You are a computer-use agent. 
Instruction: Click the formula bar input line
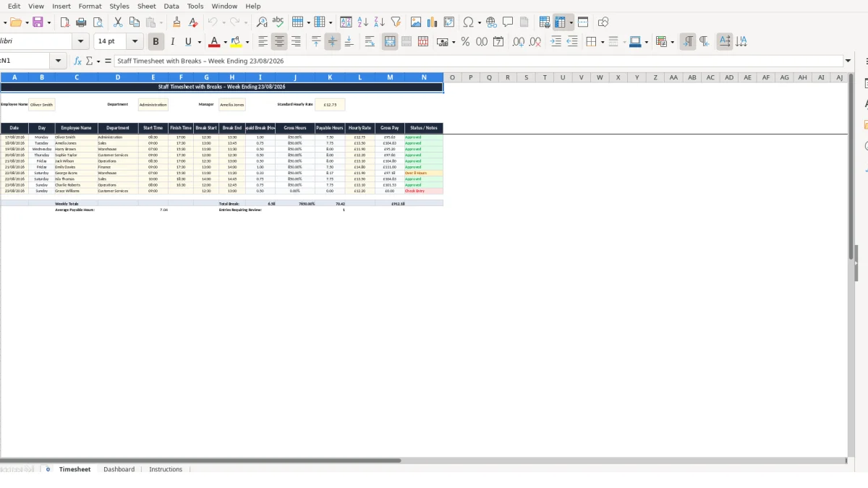point(479,61)
